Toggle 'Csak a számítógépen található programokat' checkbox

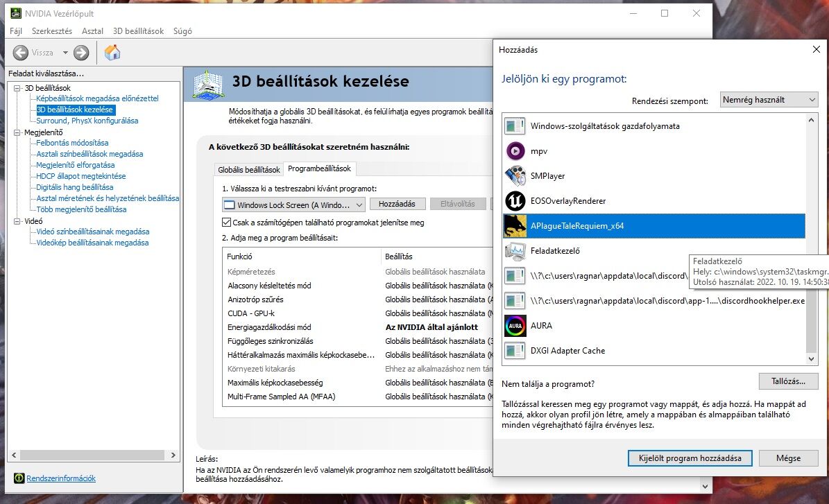tap(226, 223)
